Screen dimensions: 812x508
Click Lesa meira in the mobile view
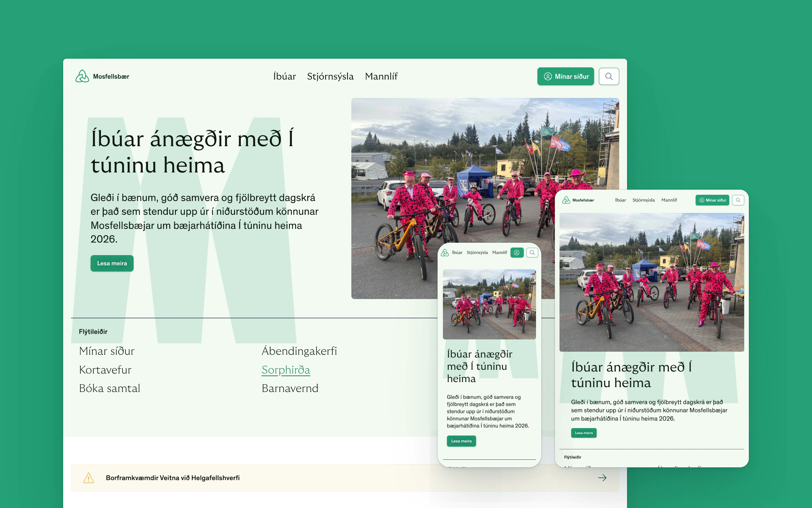(461, 441)
